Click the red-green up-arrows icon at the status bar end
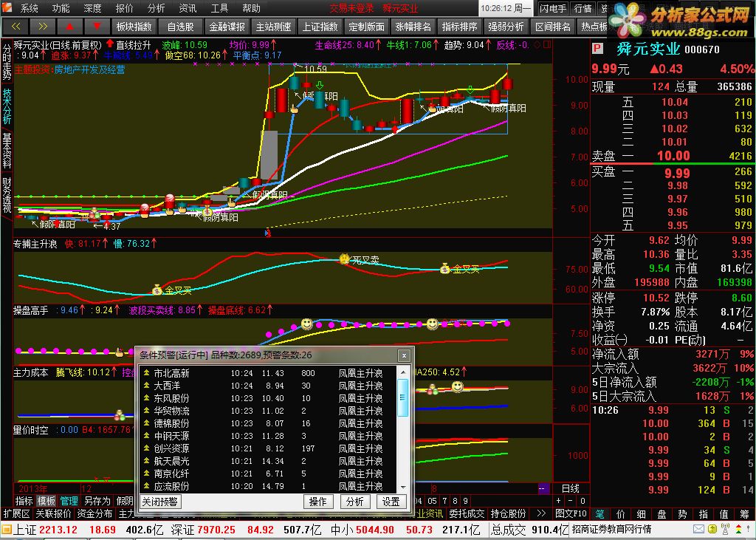756x540 pixels. (x=740, y=530)
